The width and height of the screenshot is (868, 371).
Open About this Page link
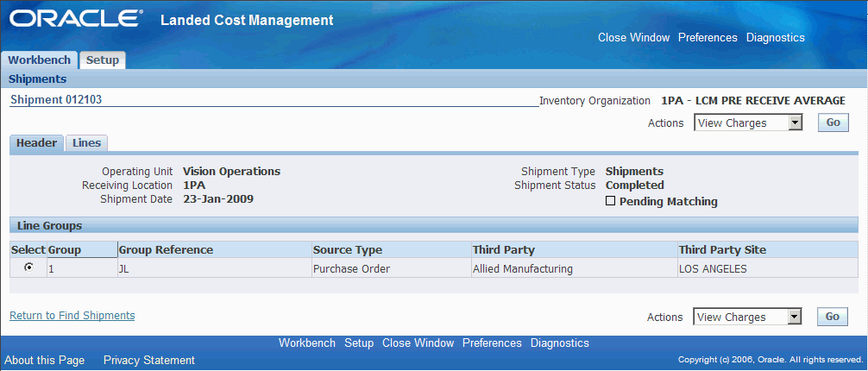[45, 360]
